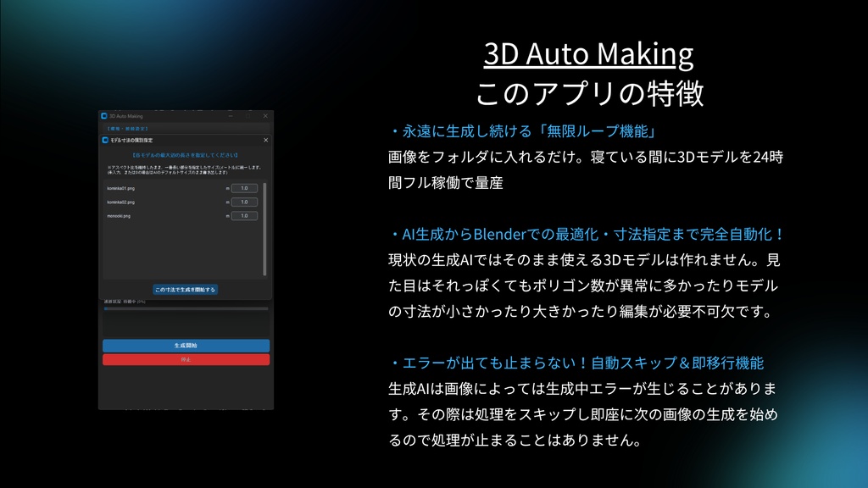This screenshot has width=868, height=488.
Task: Click the 3D Auto Making slide title
Action: tap(588, 53)
